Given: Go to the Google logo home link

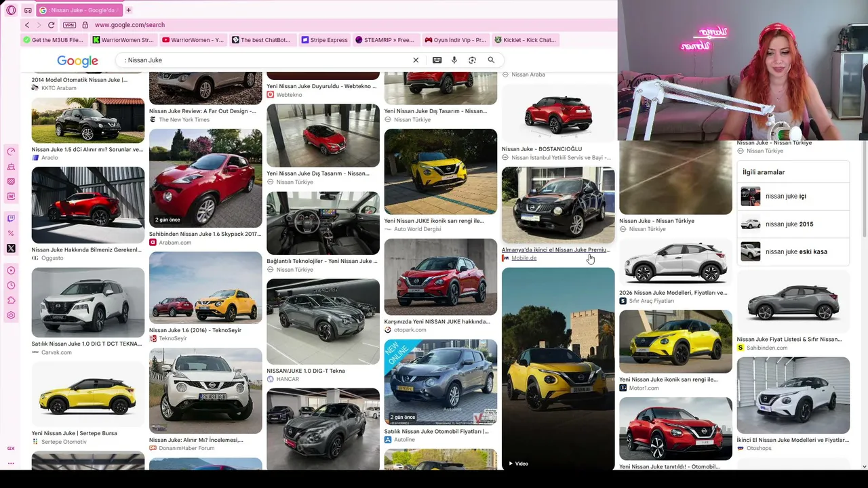Looking at the screenshot, I should click(x=77, y=61).
